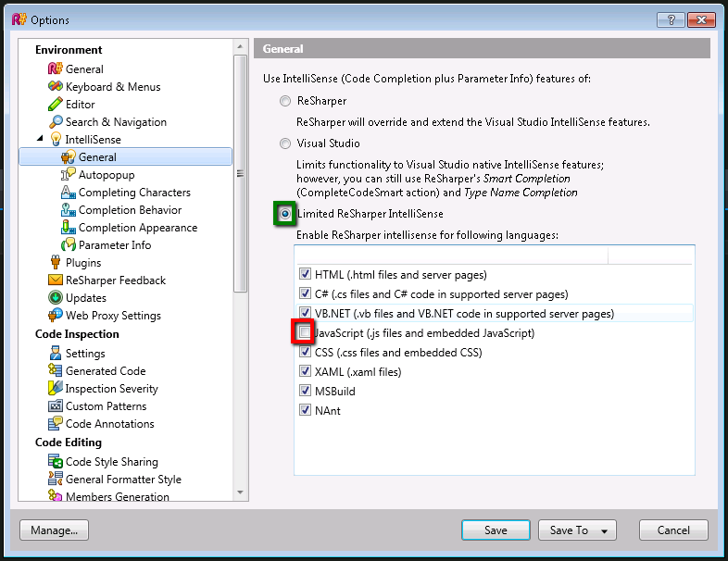Select the Visual Studio radio button
Viewport: 728px width, 561px height.
coord(285,143)
